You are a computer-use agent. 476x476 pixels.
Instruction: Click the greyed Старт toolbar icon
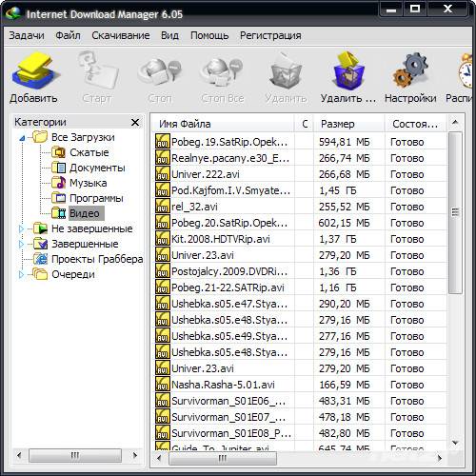pyautogui.click(x=97, y=71)
